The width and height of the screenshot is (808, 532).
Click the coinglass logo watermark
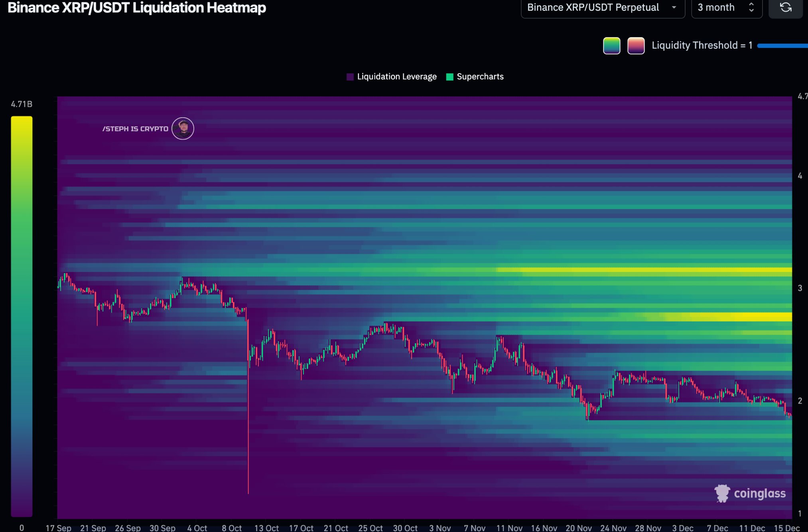pyautogui.click(x=750, y=493)
